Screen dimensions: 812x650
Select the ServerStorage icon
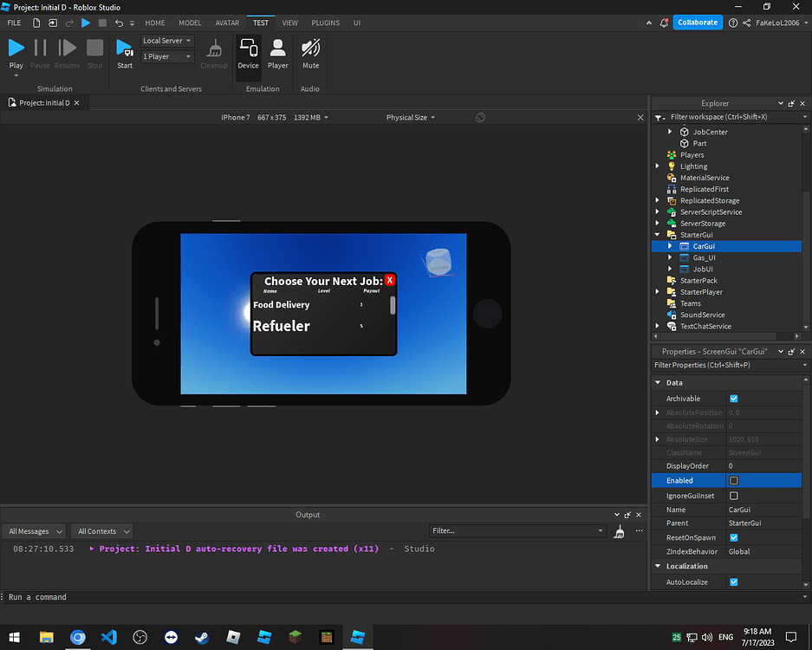(x=672, y=224)
